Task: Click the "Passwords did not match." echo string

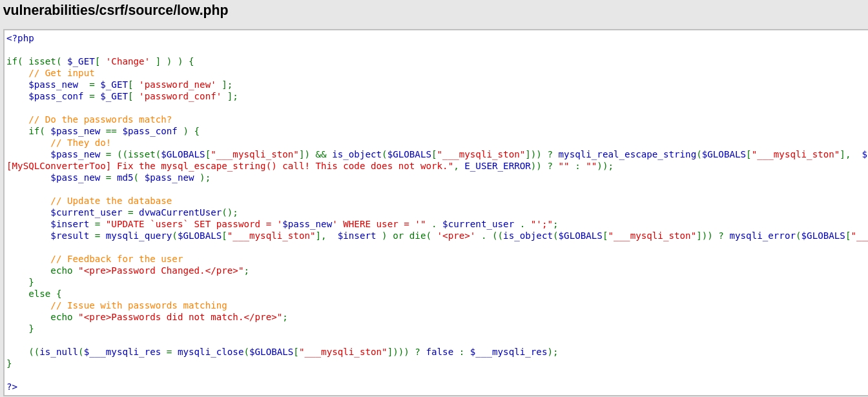Action: [x=180, y=317]
